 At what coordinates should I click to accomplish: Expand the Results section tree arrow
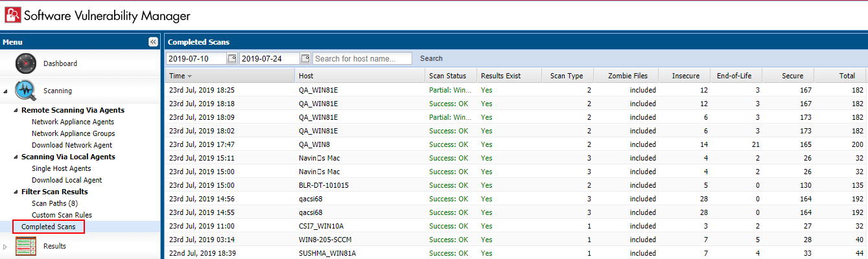[6, 247]
